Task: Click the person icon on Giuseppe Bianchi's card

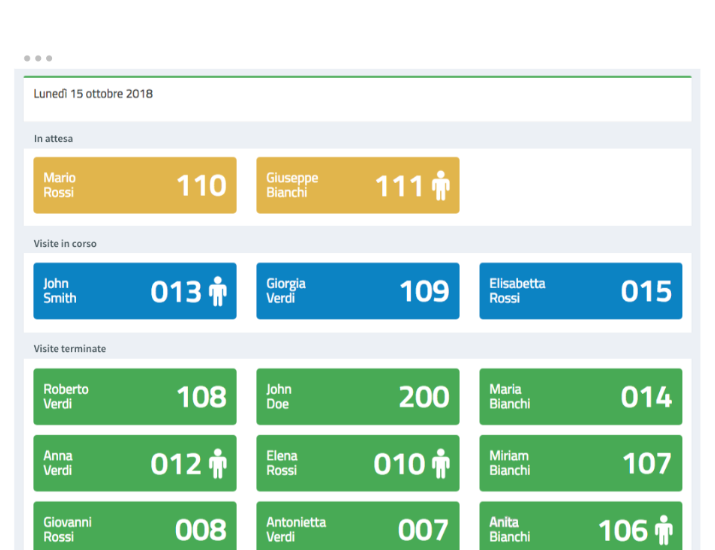Action: pyautogui.click(x=441, y=185)
